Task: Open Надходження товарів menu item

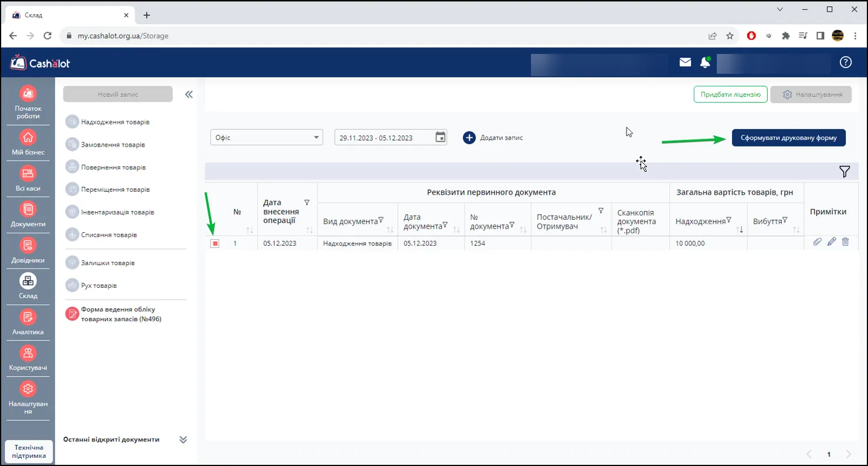Action: (108, 122)
